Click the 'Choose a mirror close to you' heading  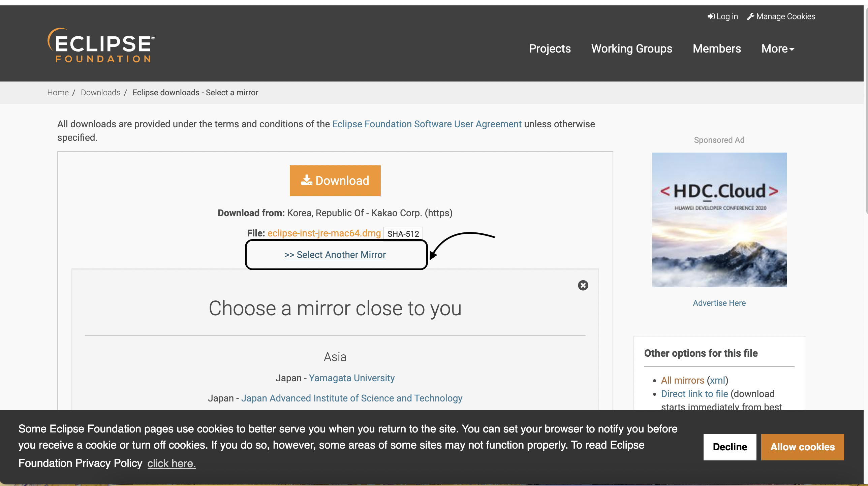pos(335,308)
